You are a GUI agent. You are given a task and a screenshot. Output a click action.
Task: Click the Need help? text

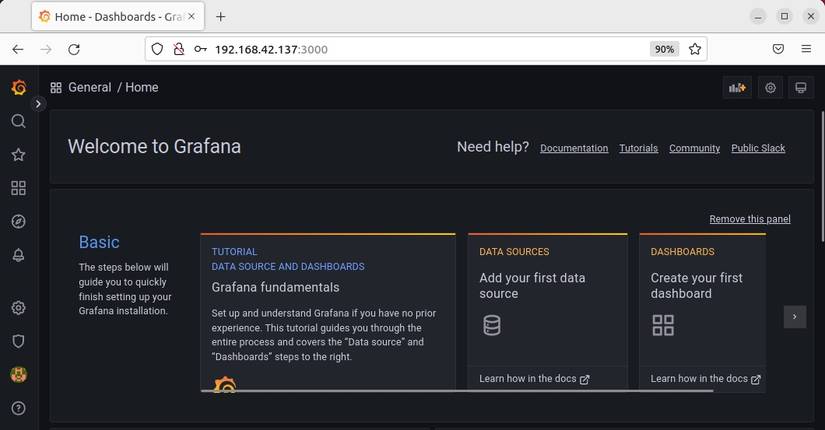pyautogui.click(x=492, y=147)
